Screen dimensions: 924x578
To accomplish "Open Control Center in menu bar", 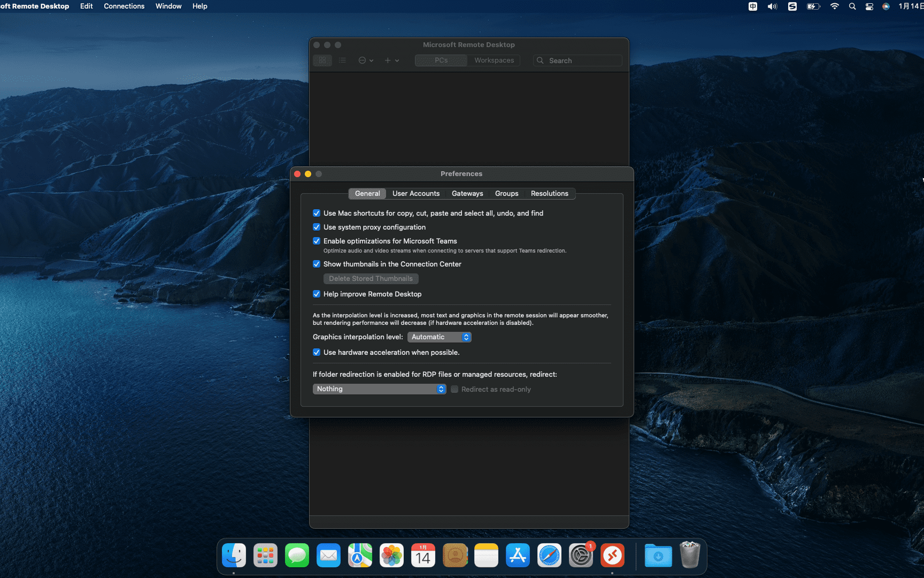I will pos(869,6).
